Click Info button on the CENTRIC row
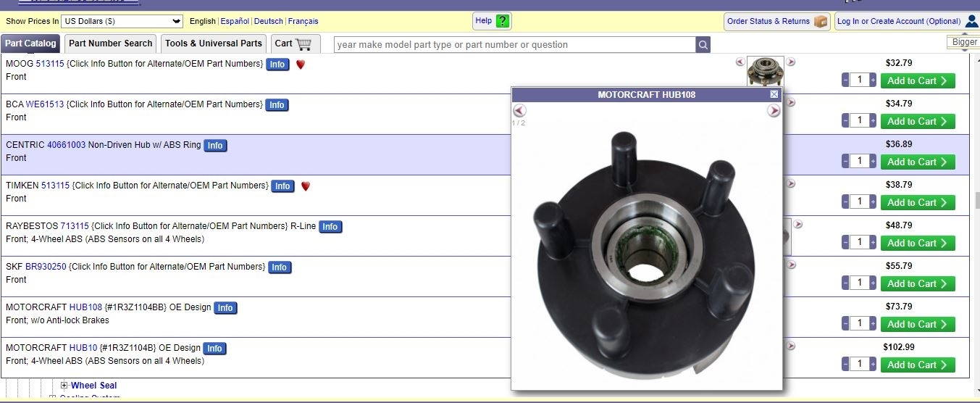This screenshot has width=980, height=403. point(215,146)
